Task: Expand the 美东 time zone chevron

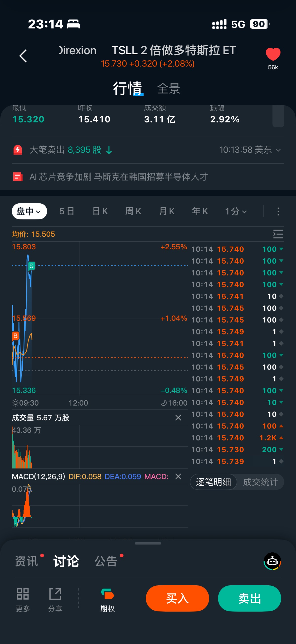Action: point(278,150)
